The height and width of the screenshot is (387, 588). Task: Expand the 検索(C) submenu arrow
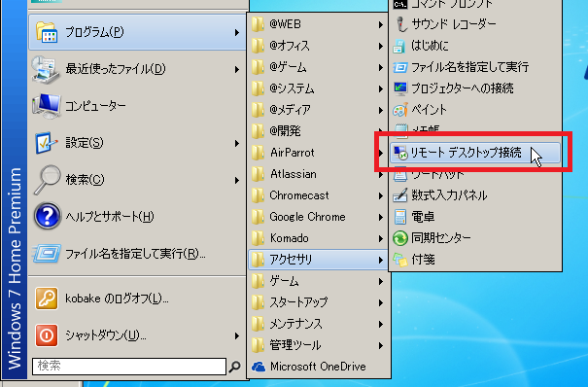(237, 181)
